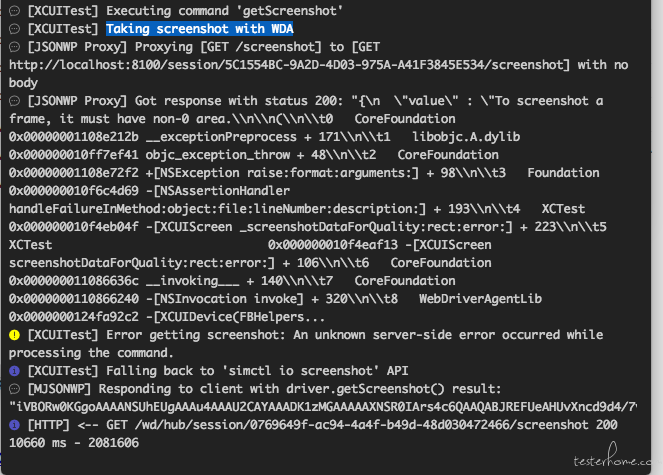Click the blue info icon next to '[HTTP] <-- GET'

pyautogui.click(x=14, y=425)
